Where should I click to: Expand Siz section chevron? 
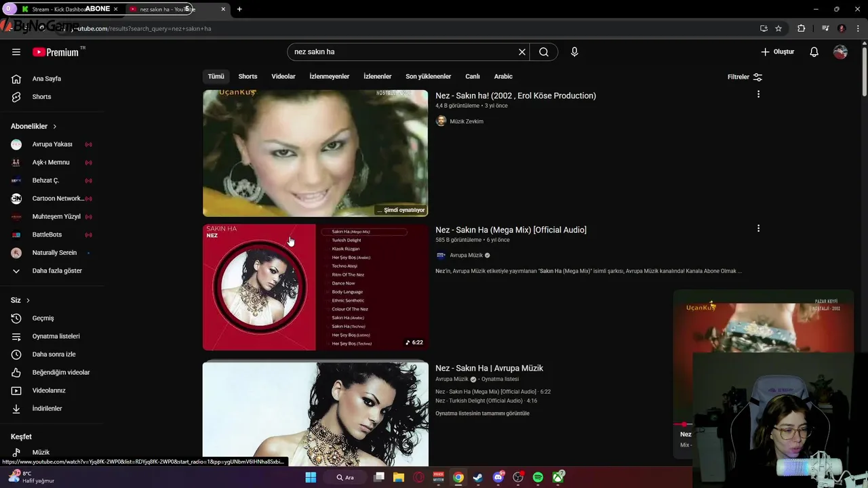[28, 300]
